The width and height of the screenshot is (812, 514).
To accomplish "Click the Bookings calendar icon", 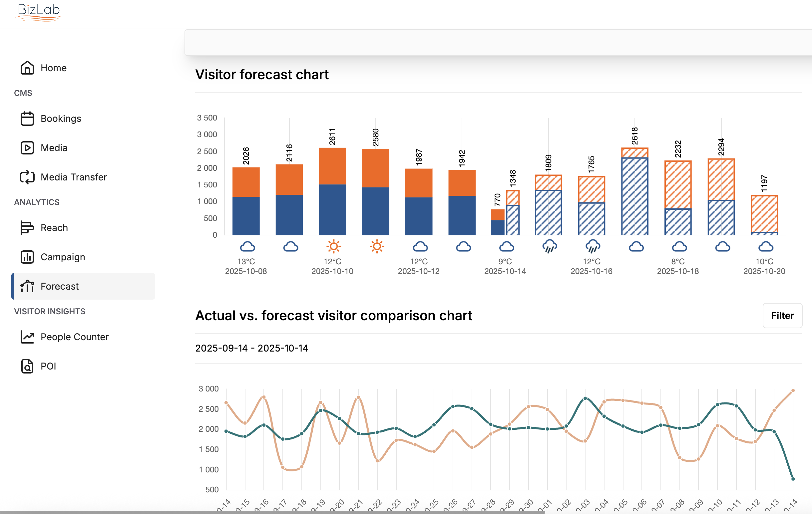I will pos(27,119).
